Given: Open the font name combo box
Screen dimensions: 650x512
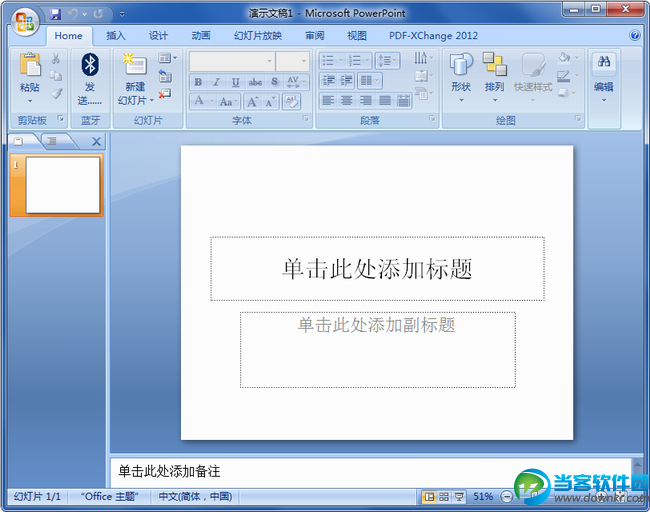Looking at the screenshot, I should (232, 61).
